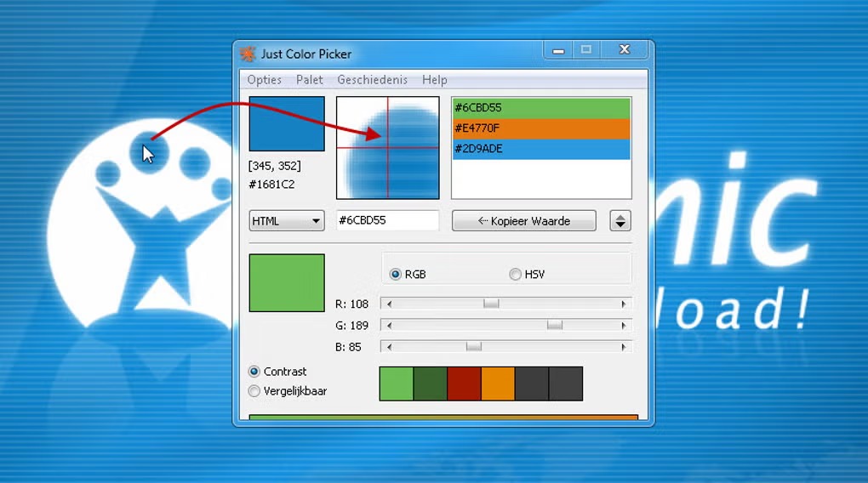Image resolution: width=868 pixels, height=483 pixels.
Task: Minimize the Just Color Picker window
Action: click(558, 50)
